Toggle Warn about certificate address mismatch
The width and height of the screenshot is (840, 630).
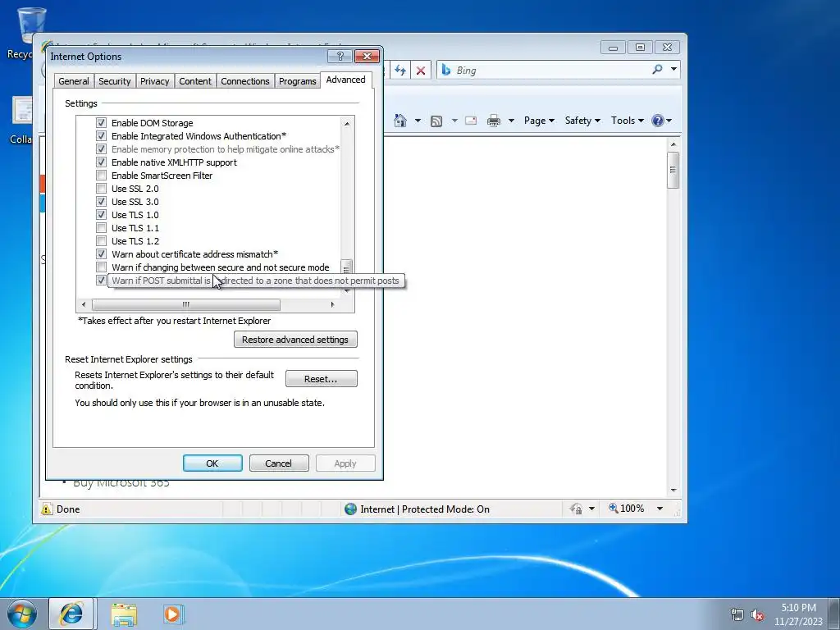(x=101, y=254)
